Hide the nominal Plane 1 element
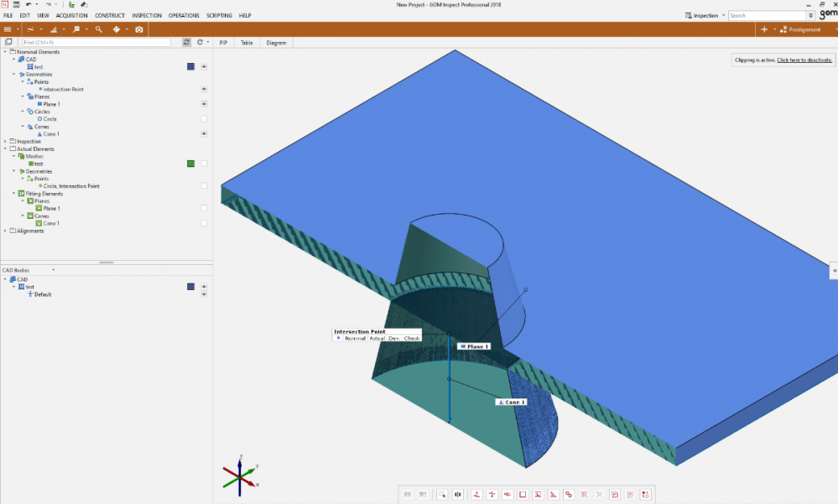 [x=204, y=104]
